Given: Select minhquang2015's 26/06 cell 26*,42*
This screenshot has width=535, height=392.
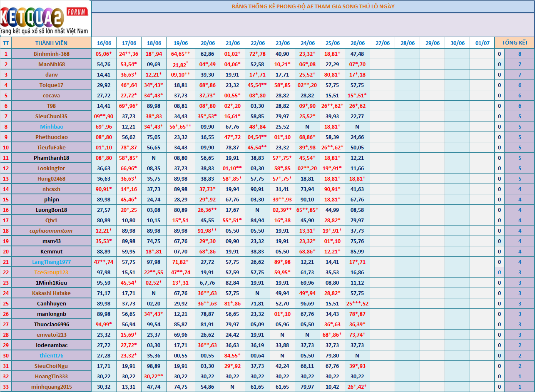Looking at the screenshot, I should click(357, 387).
